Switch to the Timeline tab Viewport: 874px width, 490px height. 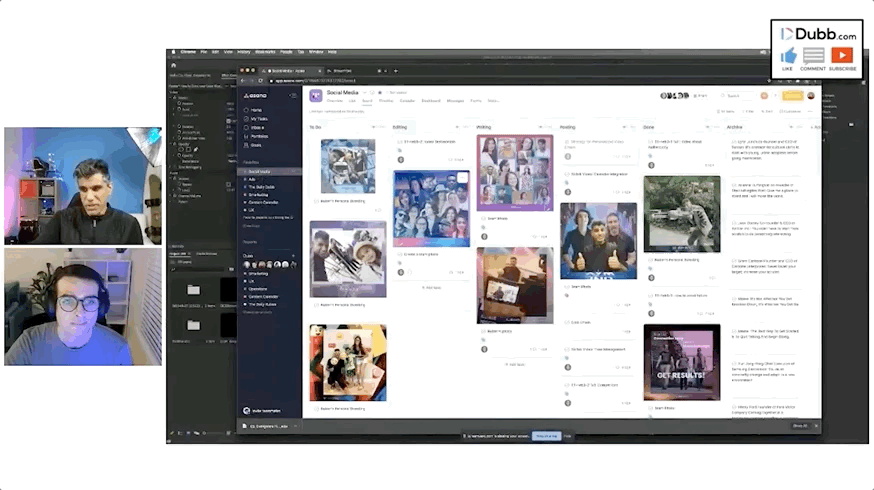(386, 101)
